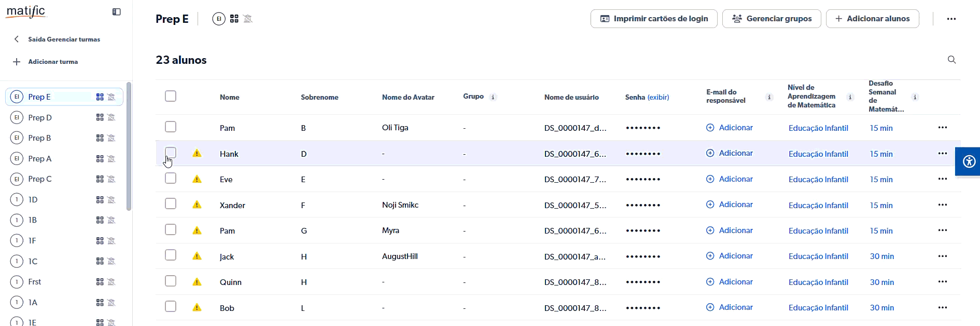Toggle the select-all students checkbox
This screenshot has height=326, width=980.
coord(171,97)
